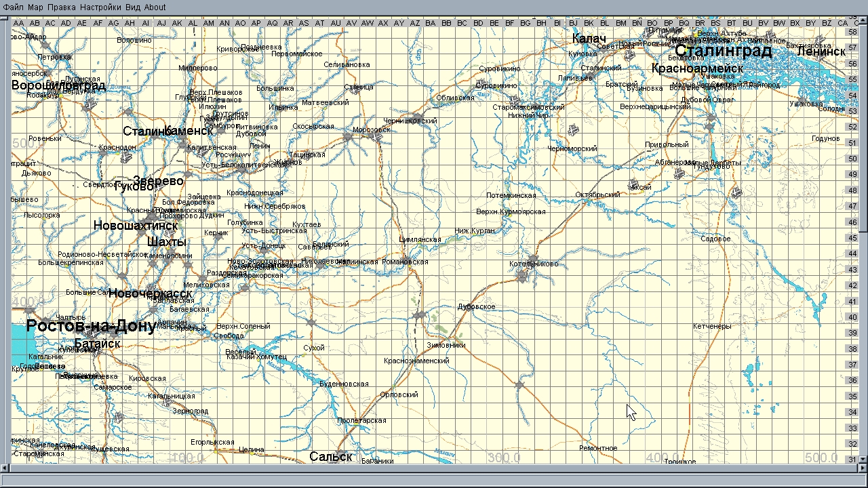This screenshot has width=868, height=488.
Task: Select the Сальск city label
Action: tap(331, 457)
